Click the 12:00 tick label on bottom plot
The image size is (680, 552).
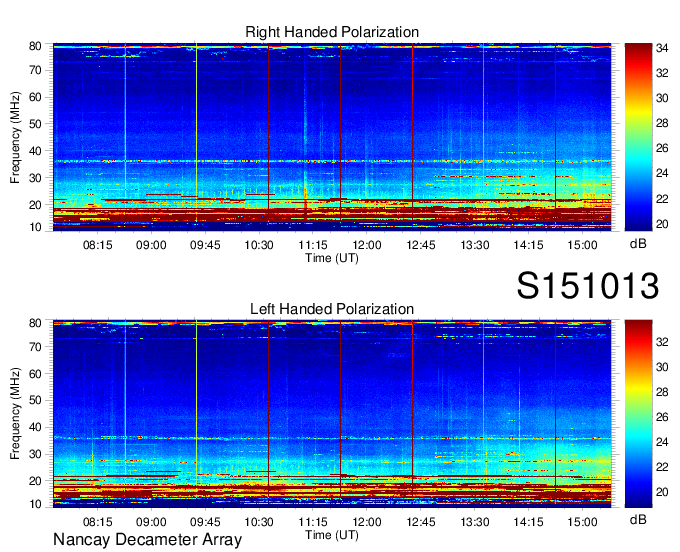pos(367,522)
